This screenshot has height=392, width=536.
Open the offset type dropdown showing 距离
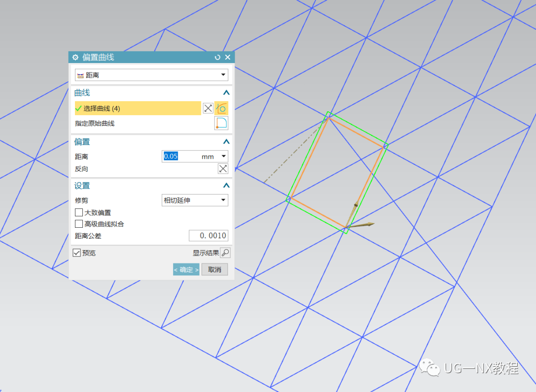tap(223, 74)
